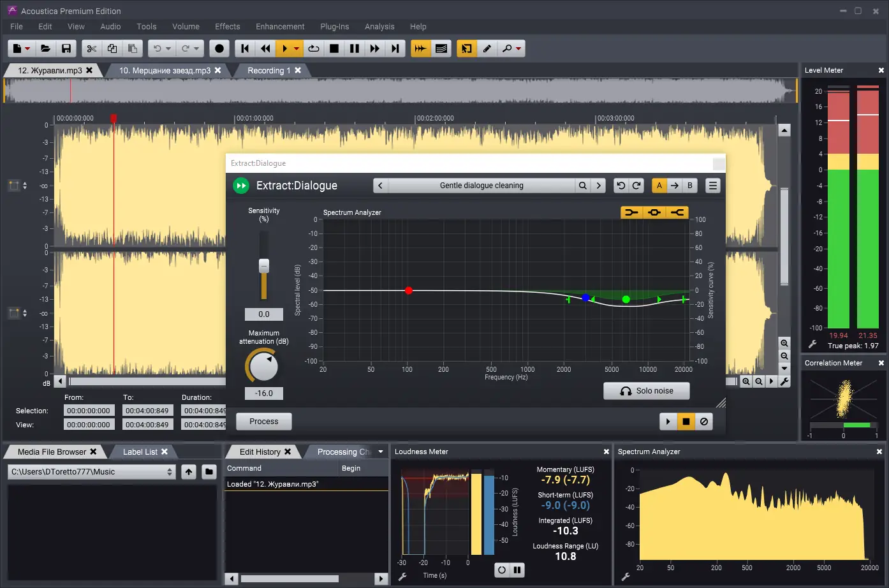Image resolution: width=889 pixels, height=588 pixels.
Task: Open the Extract:Dialogue hamburger menu icon
Action: pyautogui.click(x=712, y=185)
